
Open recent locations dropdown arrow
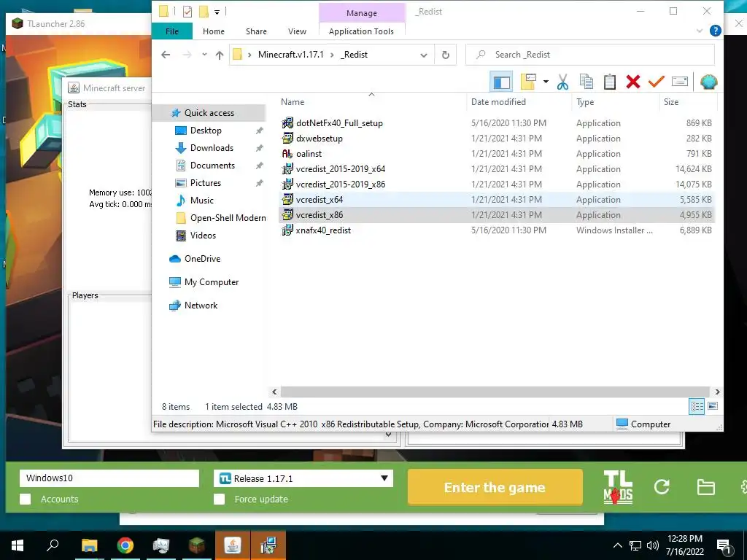pos(204,55)
